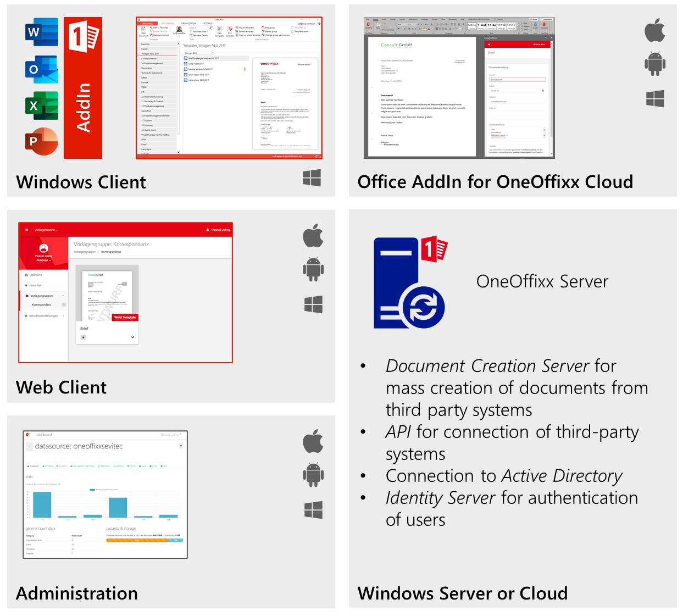Click the Templates icon in Word ribbon
Image resolution: width=683 pixels, height=616 pixels.
pyautogui.click(x=544, y=25)
